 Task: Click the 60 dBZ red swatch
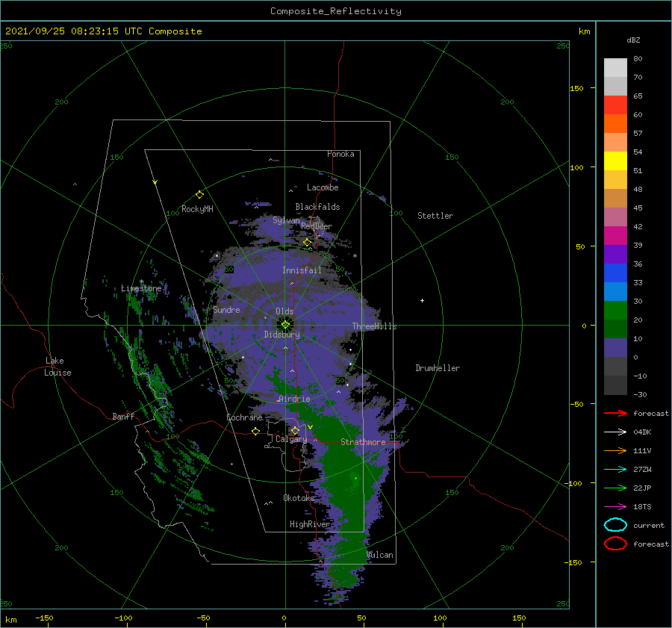click(x=615, y=105)
